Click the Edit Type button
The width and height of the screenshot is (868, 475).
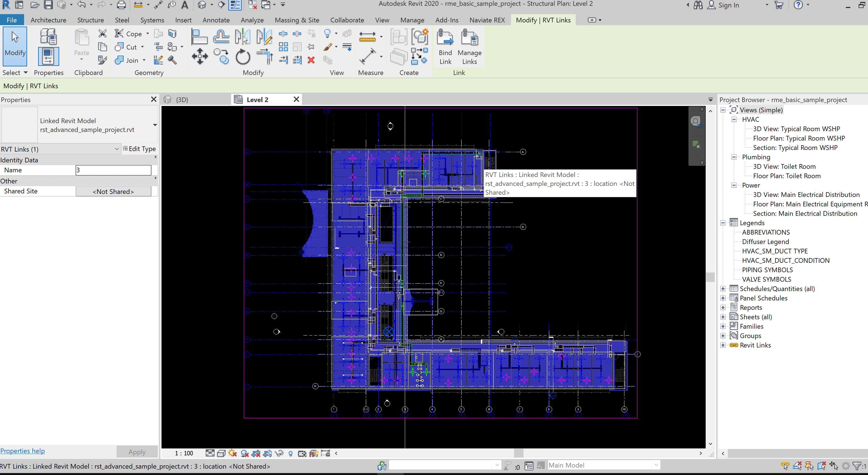click(x=139, y=149)
